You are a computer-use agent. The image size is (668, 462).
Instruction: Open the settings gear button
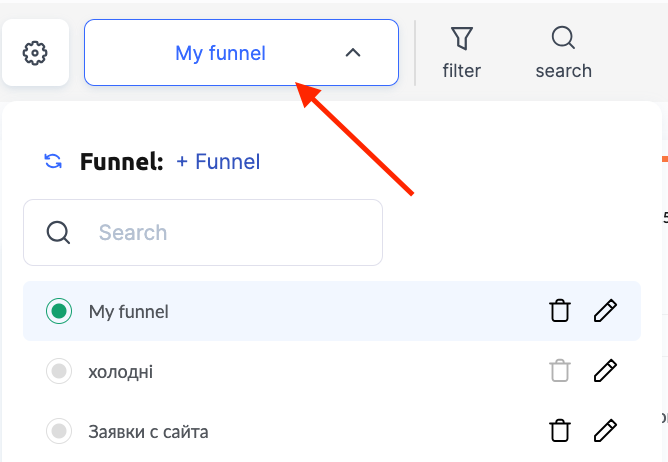(35, 53)
